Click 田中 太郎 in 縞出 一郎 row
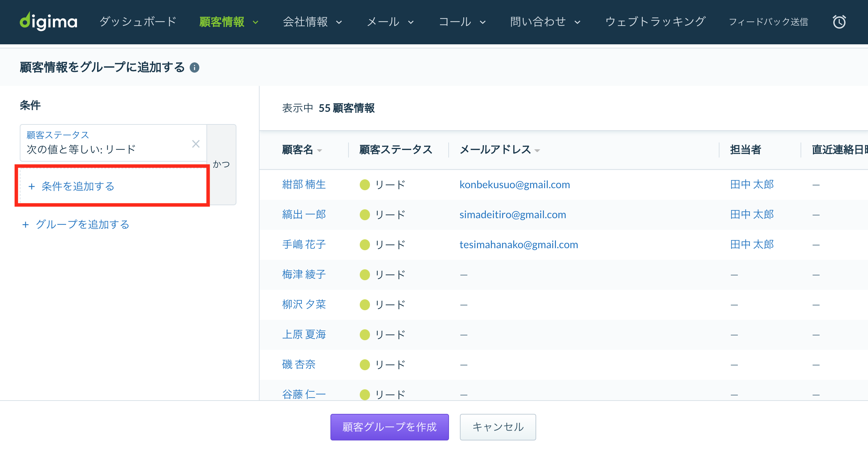 (752, 214)
